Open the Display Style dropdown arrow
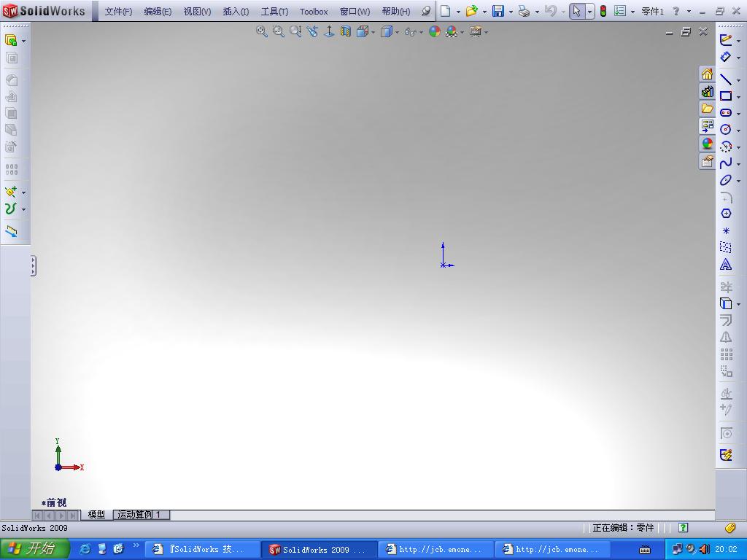Viewport: 747px width, 560px height. (x=397, y=32)
